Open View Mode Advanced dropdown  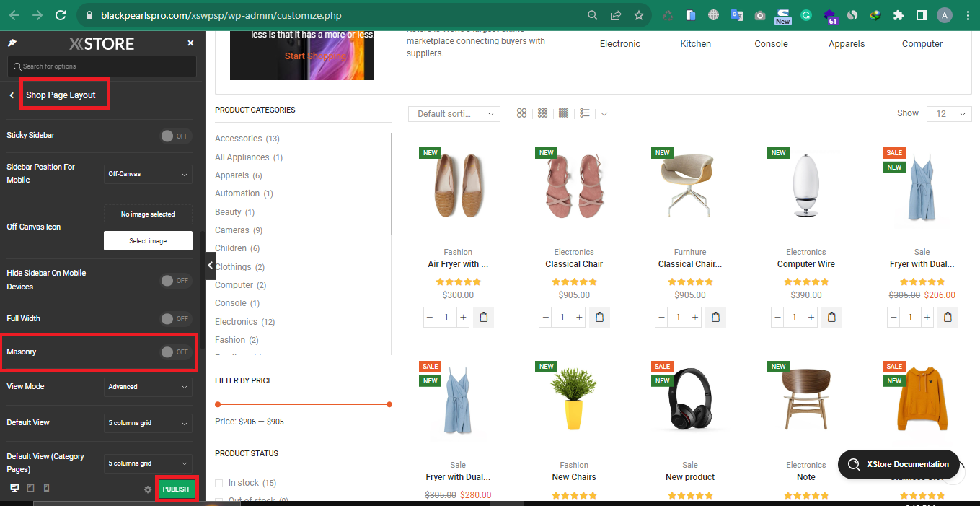[148, 387]
